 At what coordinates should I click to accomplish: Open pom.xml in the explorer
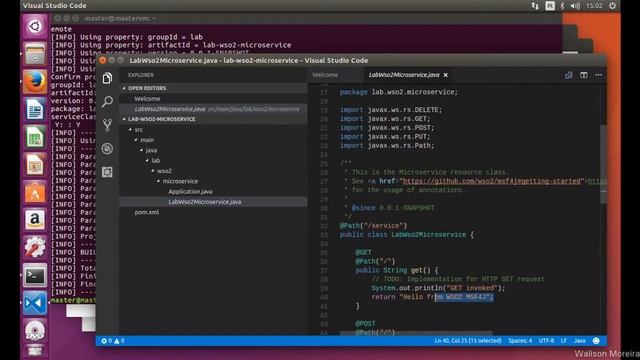point(147,212)
